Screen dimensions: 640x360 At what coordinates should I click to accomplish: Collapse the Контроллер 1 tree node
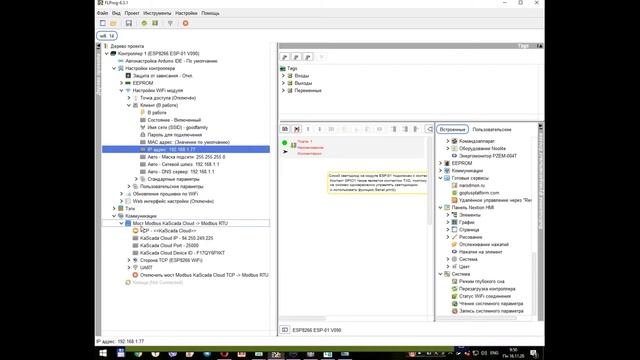pyautogui.click(x=107, y=53)
